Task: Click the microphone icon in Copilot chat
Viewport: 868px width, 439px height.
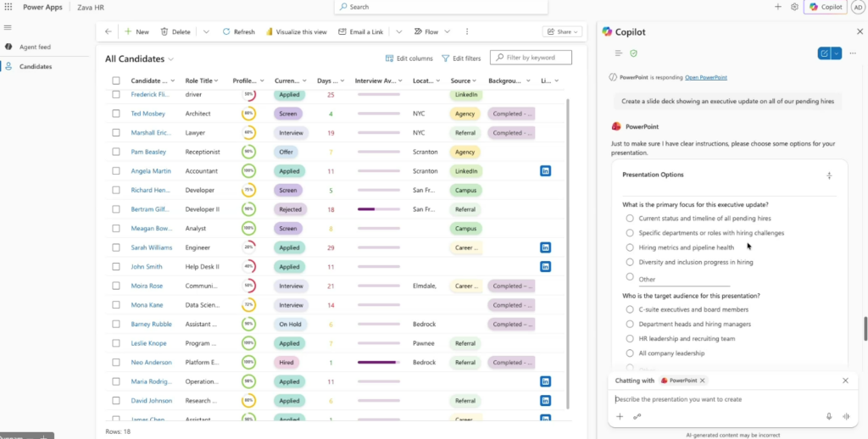Action: pos(828,416)
